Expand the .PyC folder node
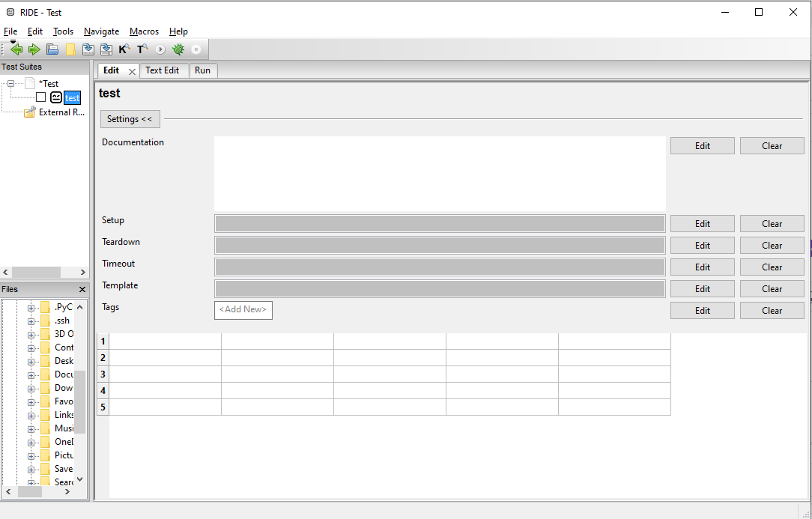The height and width of the screenshot is (519, 812). pos(31,308)
